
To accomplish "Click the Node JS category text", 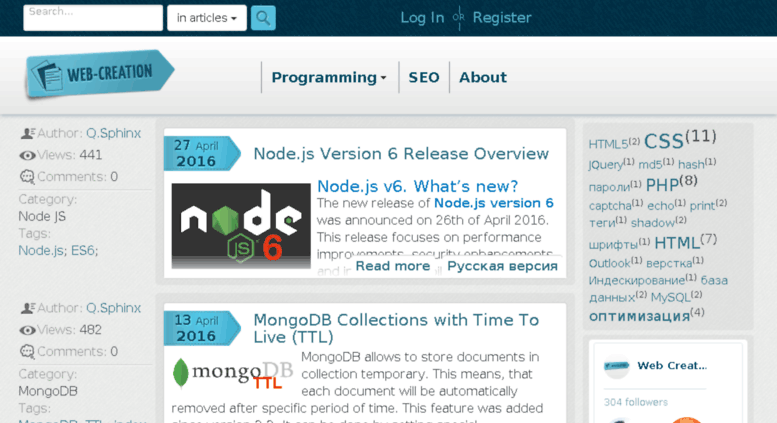I will (42, 216).
